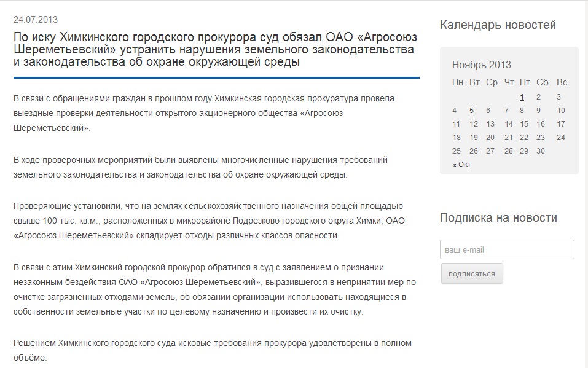Click the "Пн" weekday column header
This screenshot has width=588, height=368.
coord(458,82)
